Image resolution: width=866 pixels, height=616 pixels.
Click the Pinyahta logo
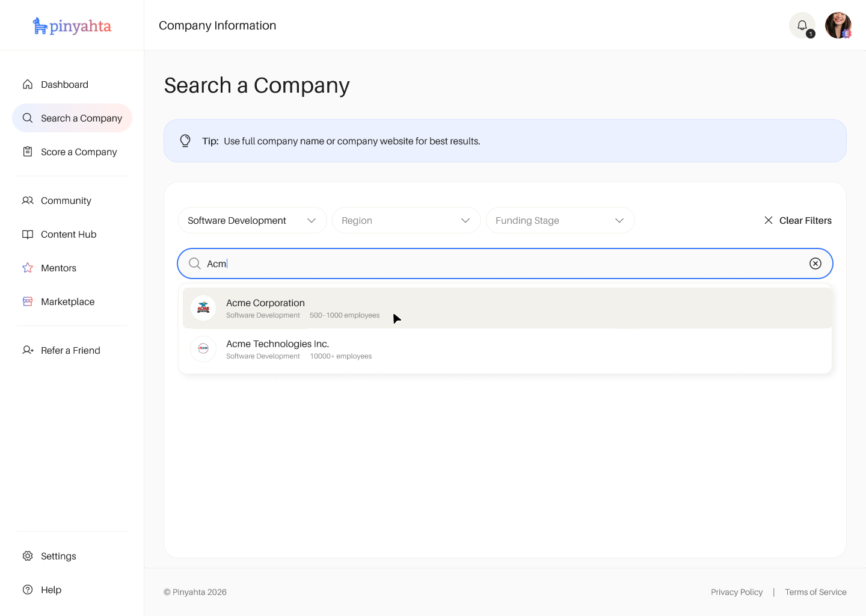tap(72, 25)
